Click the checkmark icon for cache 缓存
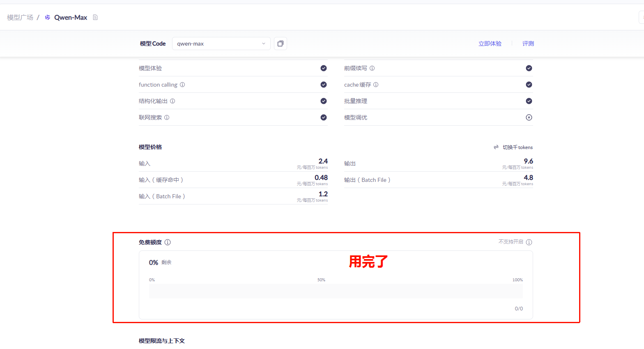Screen dimensions: 644x349 click(x=529, y=85)
